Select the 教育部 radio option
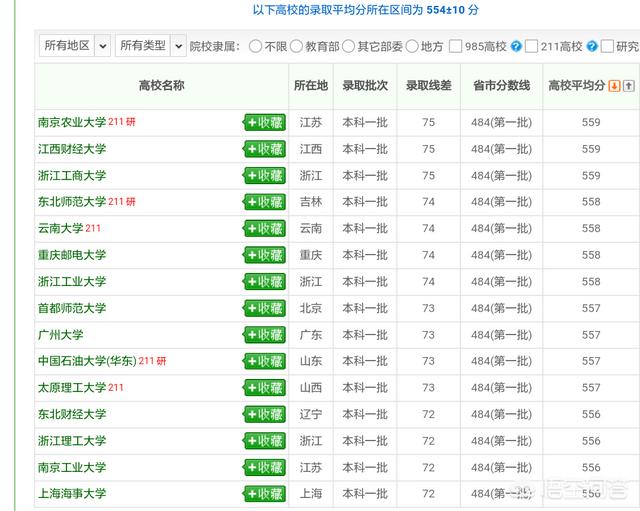This screenshot has width=640, height=511. pos(296,46)
